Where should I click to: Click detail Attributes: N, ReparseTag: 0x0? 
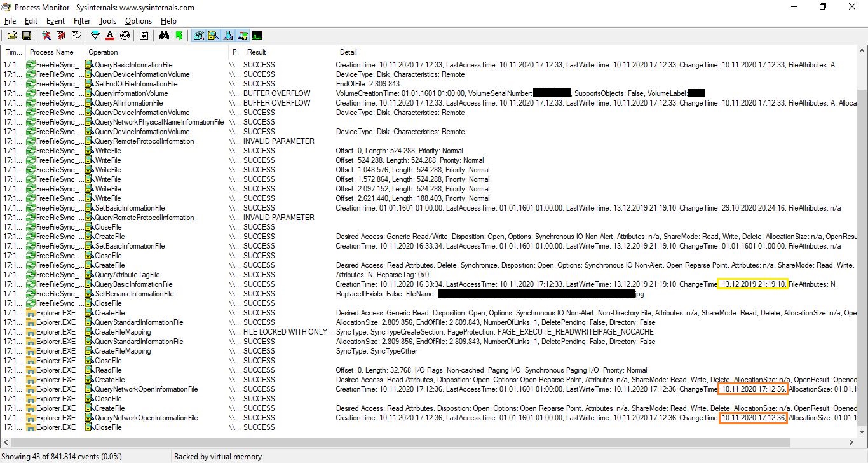[383, 275]
